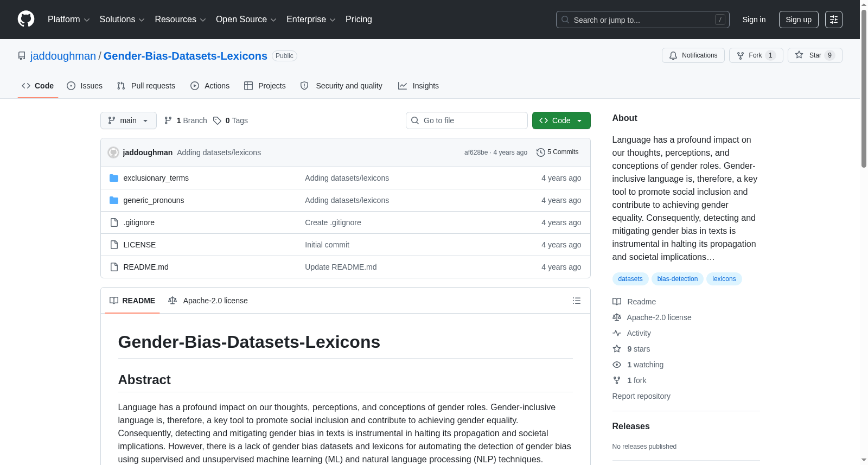Open Gender-Bias-Datasets-Lexicons repository title link
The image size is (868, 465).
[186, 56]
